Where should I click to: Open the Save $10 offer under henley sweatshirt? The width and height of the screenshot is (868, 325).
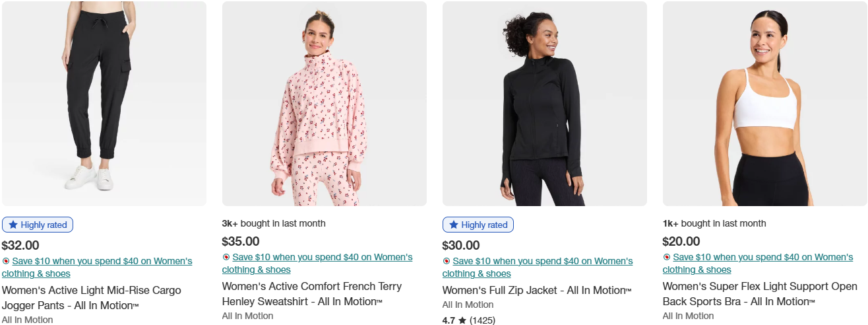tap(322, 258)
